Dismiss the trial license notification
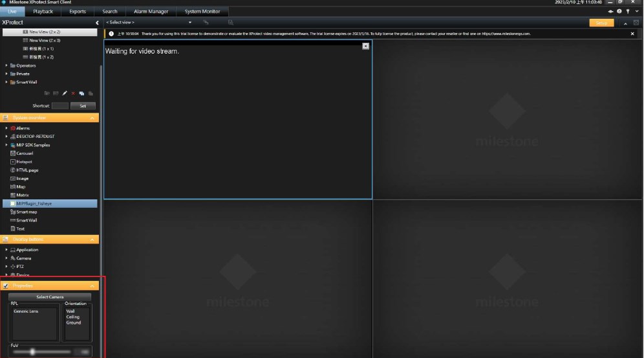Screen dimensions: 644x358 click(x=632, y=34)
